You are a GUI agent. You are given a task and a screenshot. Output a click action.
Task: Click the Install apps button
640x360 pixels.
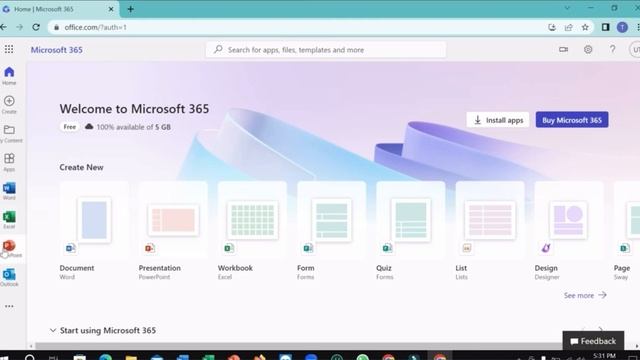498,120
